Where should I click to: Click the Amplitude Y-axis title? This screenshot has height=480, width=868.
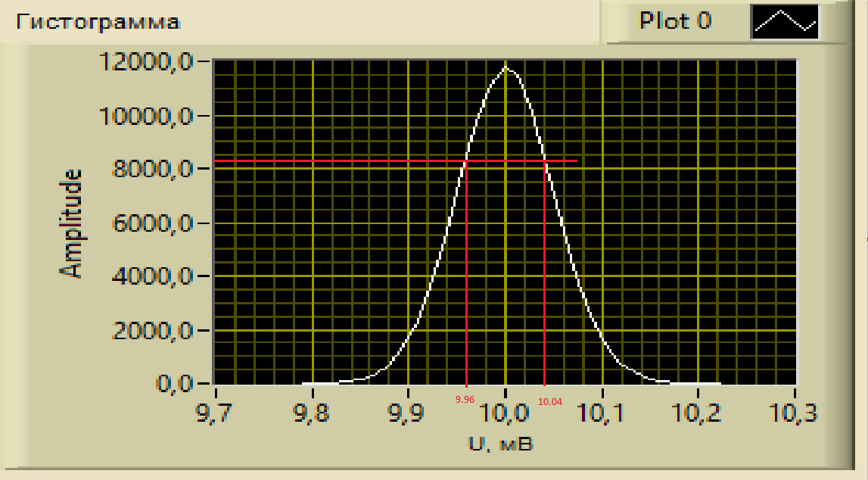coord(71,223)
